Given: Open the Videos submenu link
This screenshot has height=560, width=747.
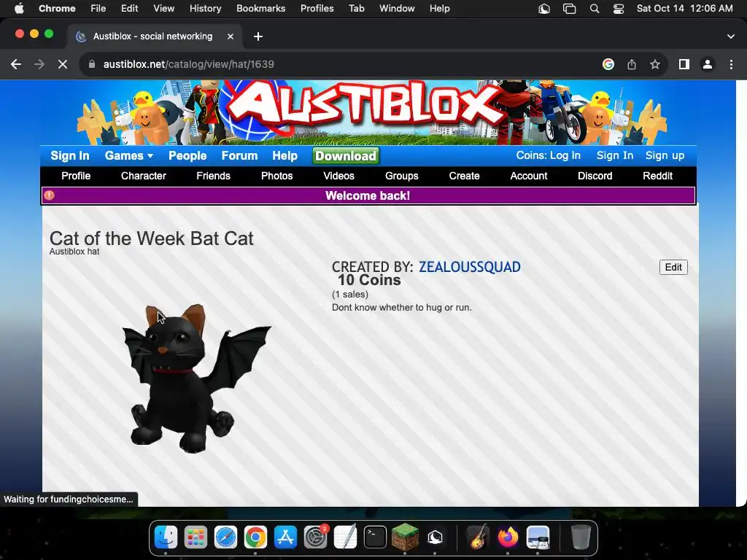Looking at the screenshot, I should click(x=338, y=176).
